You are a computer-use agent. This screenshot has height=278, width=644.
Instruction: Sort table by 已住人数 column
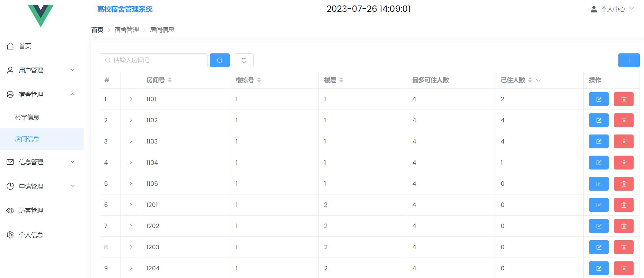pyautogui.click(x=530, y=80)
